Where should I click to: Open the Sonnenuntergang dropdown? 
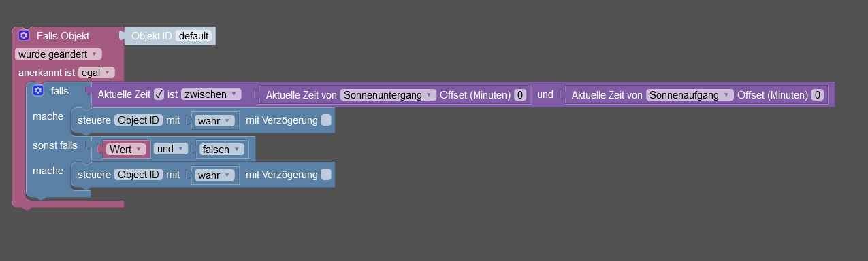(x=388, y=95)
